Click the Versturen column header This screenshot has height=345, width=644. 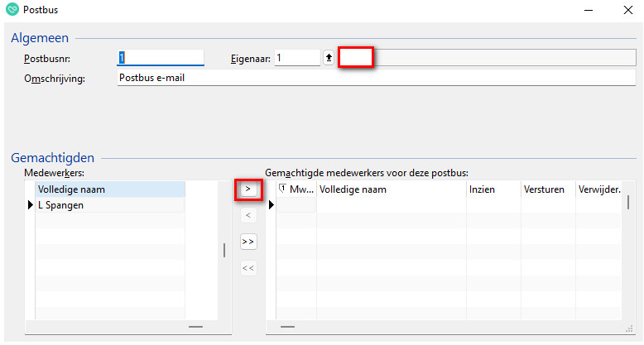(548, 189)
